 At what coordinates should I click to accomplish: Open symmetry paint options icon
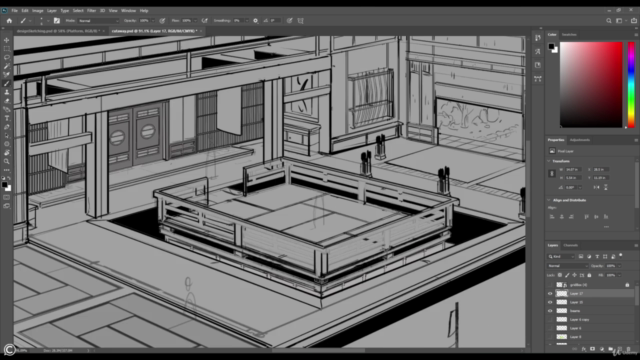(300, 20)
